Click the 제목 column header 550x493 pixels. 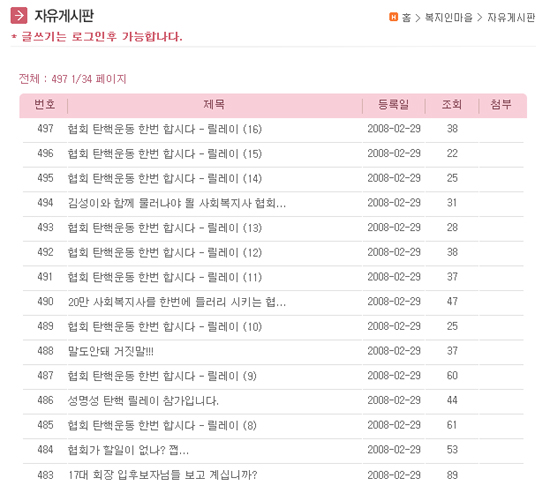214,104
